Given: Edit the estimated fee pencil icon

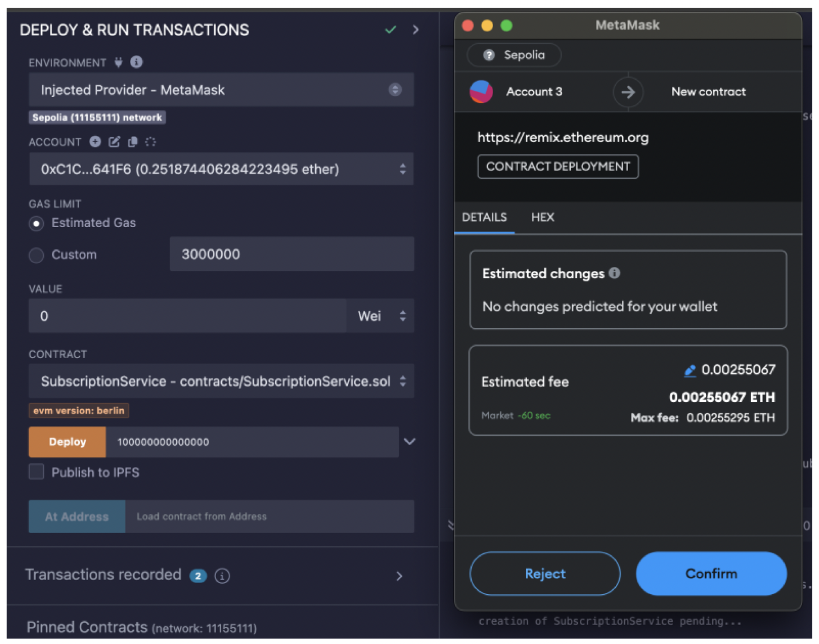Looking at the screenshot, I should coord(690,370).
